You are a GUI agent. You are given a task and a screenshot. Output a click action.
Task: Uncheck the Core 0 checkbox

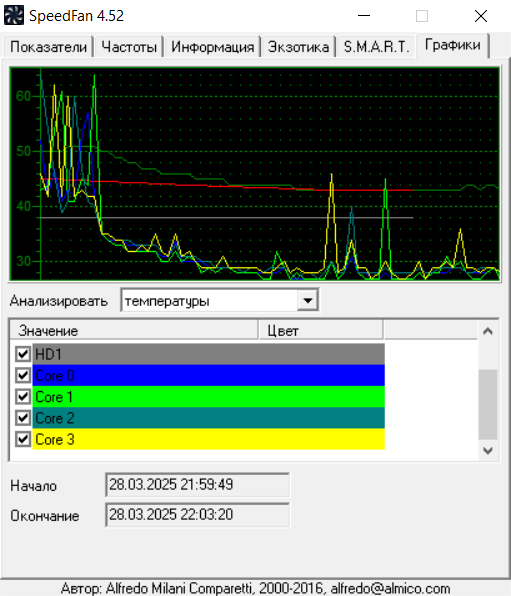23,375
